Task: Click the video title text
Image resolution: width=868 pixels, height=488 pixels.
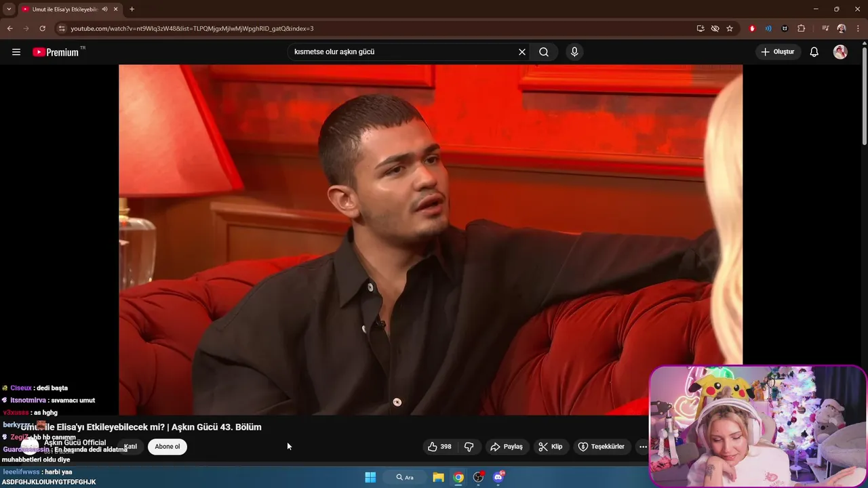Action: (x=141, y=427)
